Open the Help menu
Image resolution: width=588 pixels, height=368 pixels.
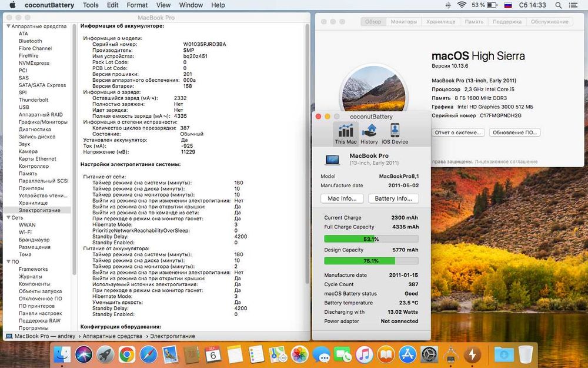tap(218, 5)
